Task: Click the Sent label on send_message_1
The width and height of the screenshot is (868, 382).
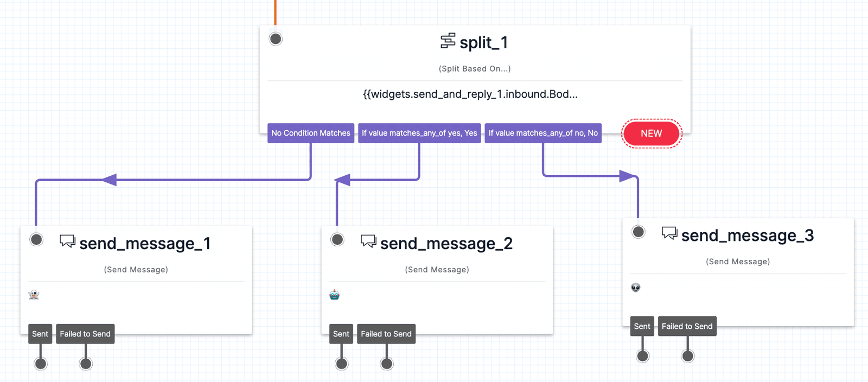Action: tap(40, 334)
